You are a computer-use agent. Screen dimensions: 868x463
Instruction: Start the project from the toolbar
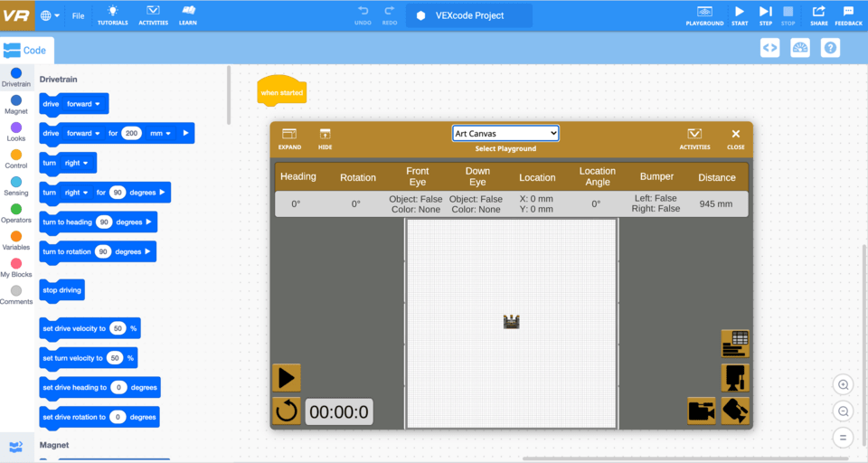pyautogui.click(x=740, y=15)
